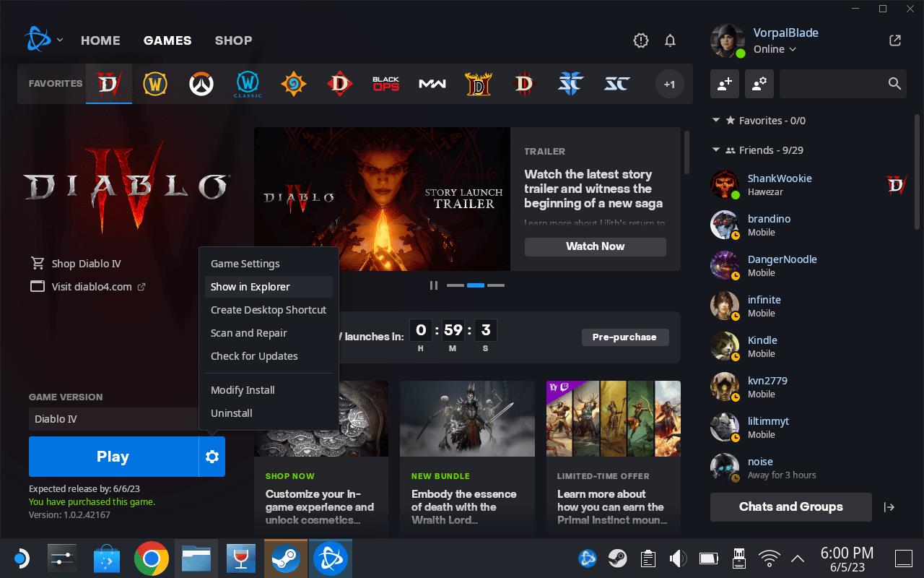Click the Call of Duty Black Ops icon
This screenshot has height=578, width=924.
click(385, 84)
